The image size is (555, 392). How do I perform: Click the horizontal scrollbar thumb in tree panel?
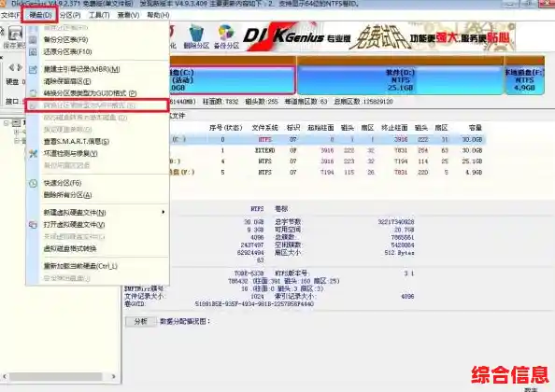pos(56,377)
